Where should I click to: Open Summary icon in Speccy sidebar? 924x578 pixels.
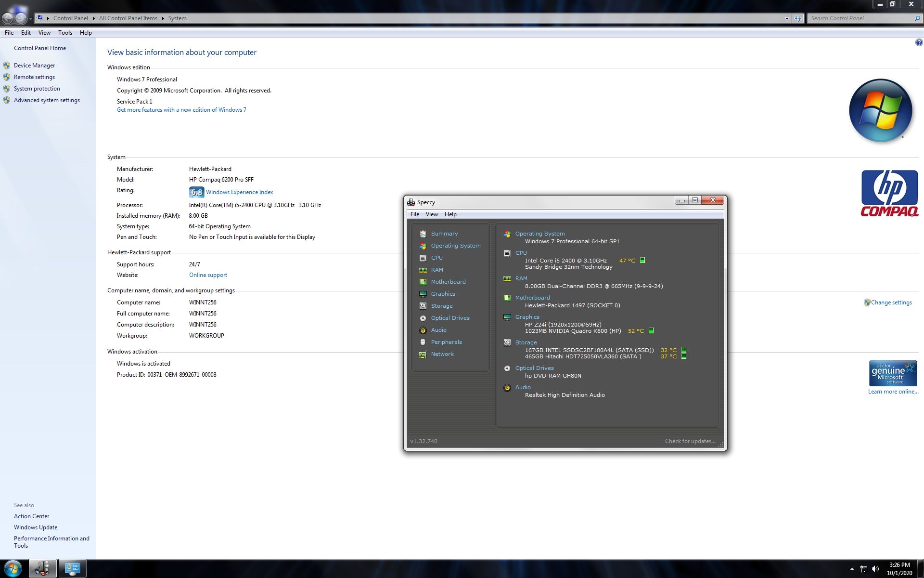pyautogui.click(x=423, y=234)
